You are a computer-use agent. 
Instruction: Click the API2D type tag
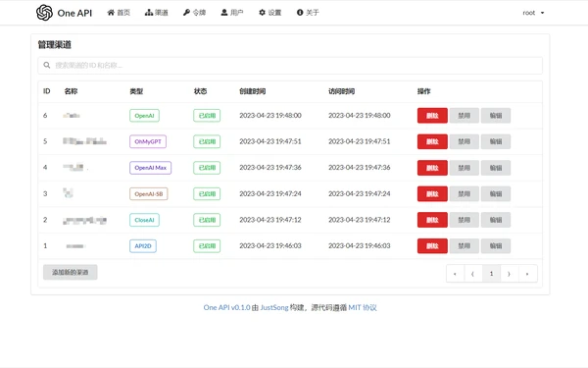pyautogui.click(x=143, y=246)
